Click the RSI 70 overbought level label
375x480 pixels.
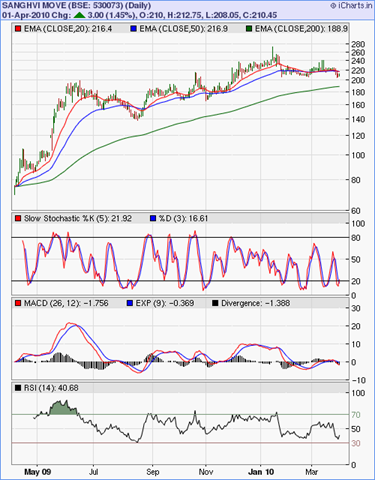point(356,415)
